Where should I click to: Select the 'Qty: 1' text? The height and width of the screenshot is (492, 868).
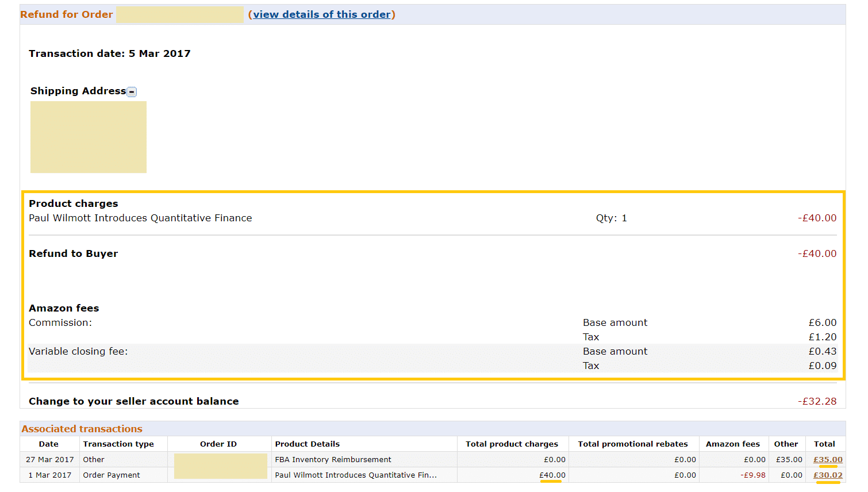[x=612, y=218]
